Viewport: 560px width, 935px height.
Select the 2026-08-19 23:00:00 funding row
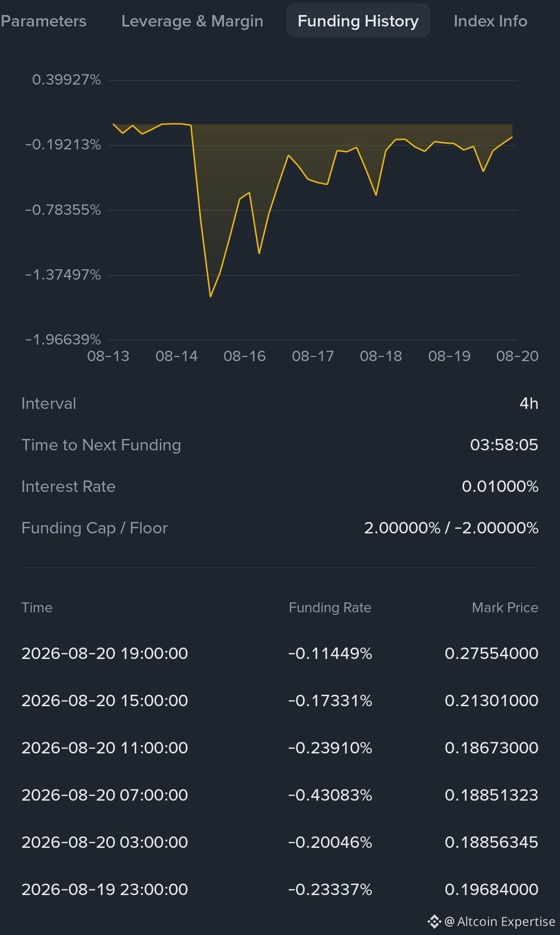point(280,889)
